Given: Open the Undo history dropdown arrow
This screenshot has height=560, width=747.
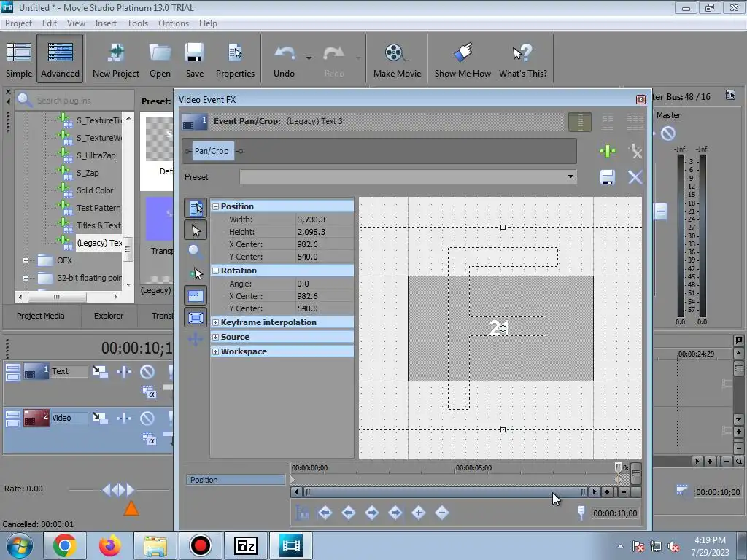Looking at the screenshot, I should click(x=309, y=58).
